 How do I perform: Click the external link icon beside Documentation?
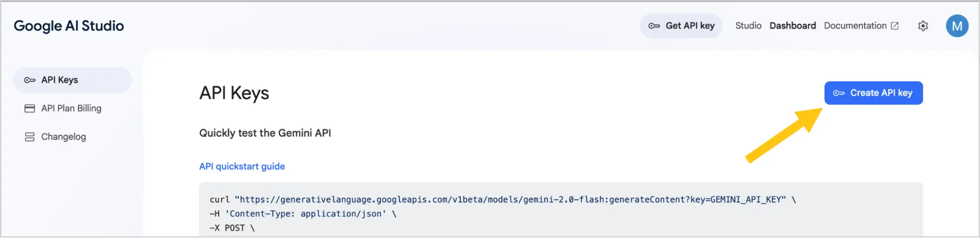pyautogui.click(x=895, y=26)
